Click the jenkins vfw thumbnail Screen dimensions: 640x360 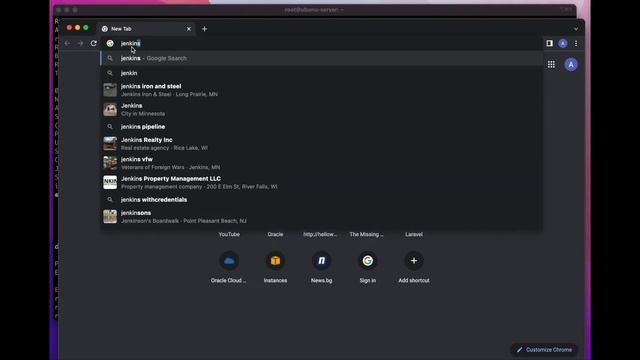coord(110,163)
